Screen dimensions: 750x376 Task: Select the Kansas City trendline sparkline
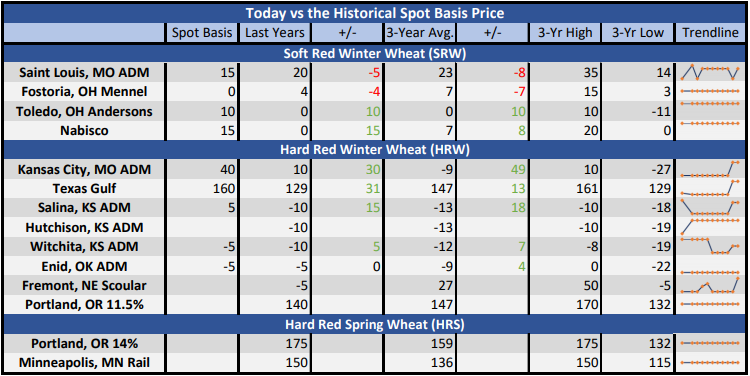click(710, 169)
